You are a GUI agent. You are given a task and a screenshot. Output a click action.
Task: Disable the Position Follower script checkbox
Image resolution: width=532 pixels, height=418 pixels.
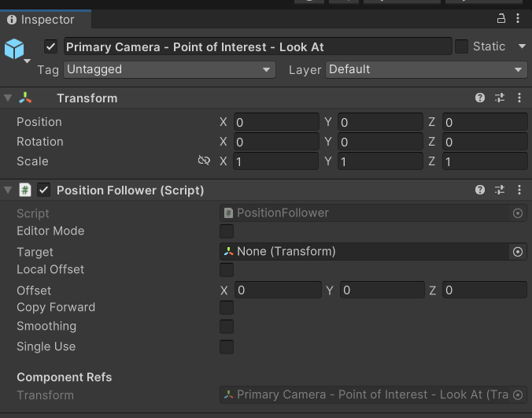pyautogui.click(x=44, y=190)
